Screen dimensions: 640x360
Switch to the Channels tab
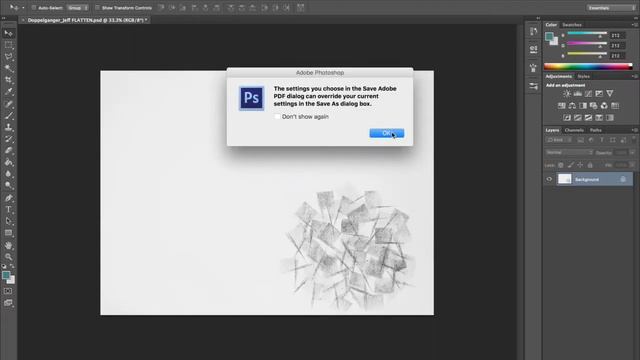(574, 130)
